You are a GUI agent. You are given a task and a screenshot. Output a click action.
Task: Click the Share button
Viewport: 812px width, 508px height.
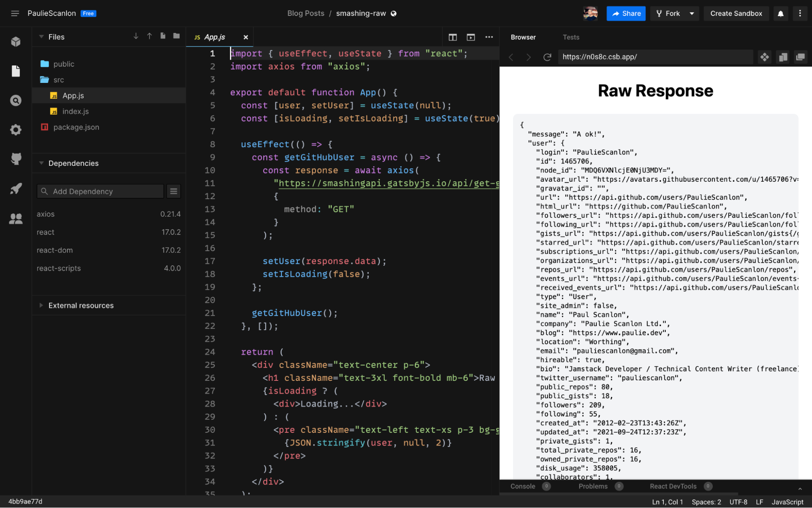[626, 13]
